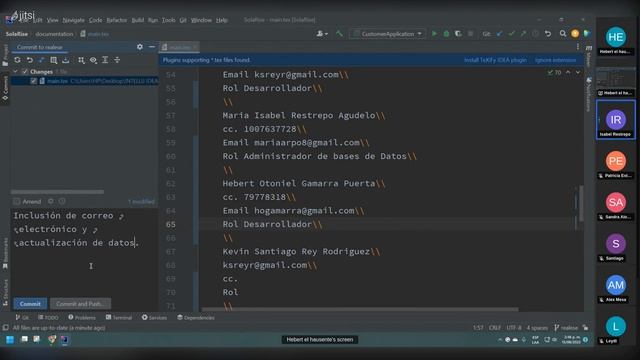
Task: Click the Commit button
Action: click(x=30, y=304)
